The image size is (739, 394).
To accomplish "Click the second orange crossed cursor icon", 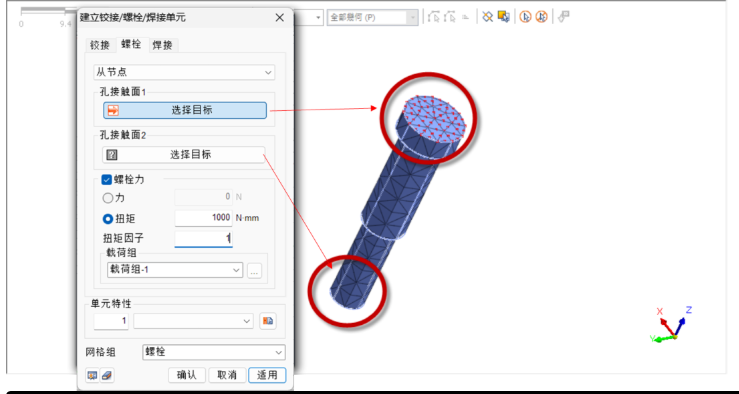I will click(542, 17).
